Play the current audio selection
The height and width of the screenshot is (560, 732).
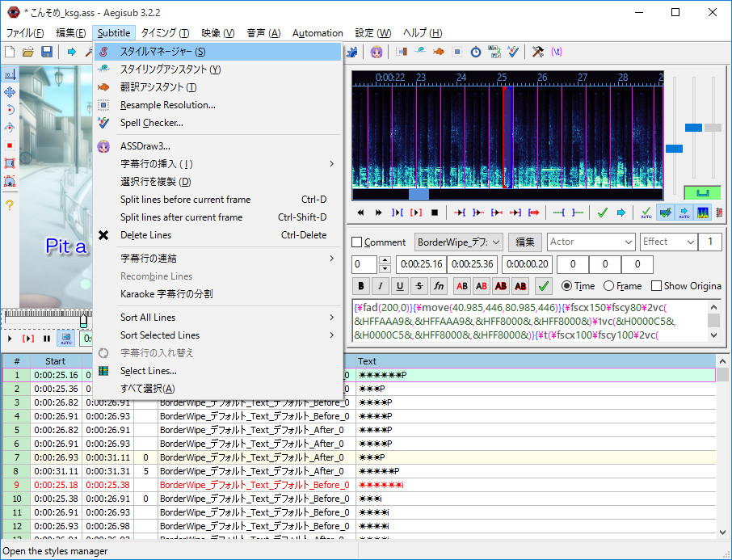pyautogui.click(x=398, y=213)
